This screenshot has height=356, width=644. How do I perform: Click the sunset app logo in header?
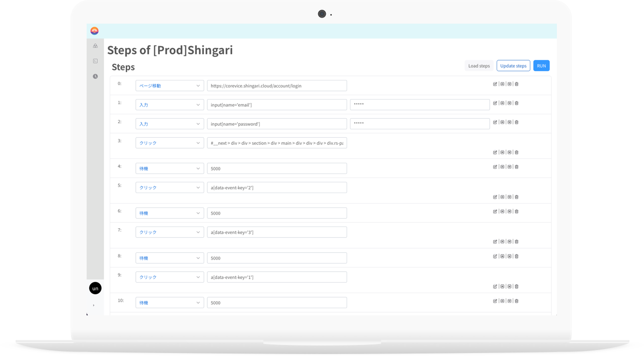point(94,31)
